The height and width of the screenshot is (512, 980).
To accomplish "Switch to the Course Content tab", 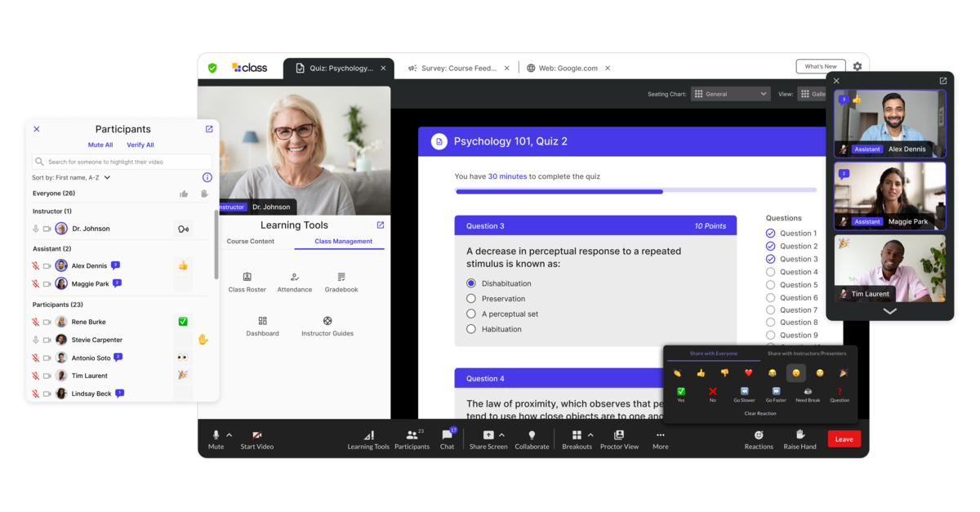I will click(251, 241).
